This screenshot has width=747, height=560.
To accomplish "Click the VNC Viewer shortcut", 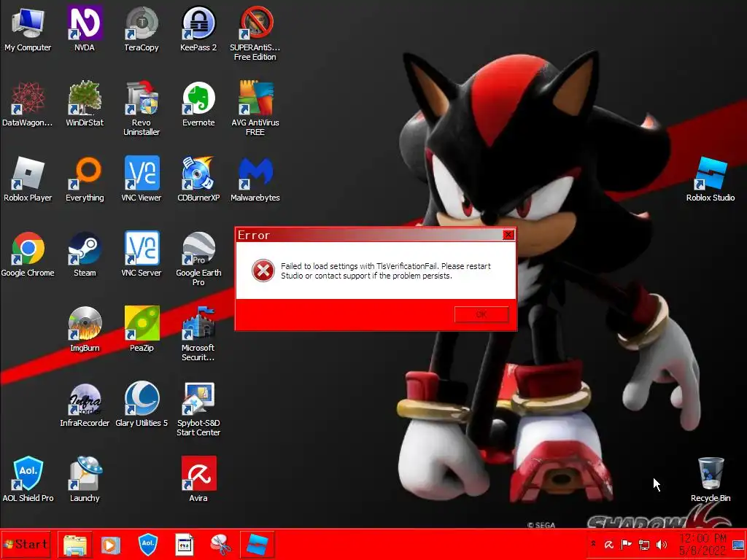I will (x=142, y=179).
